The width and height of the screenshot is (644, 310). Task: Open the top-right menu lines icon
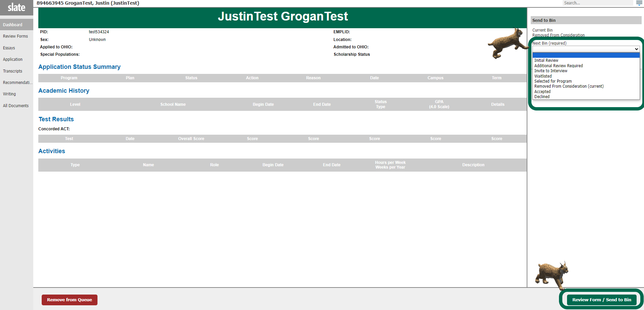click(x=639, y=3)
